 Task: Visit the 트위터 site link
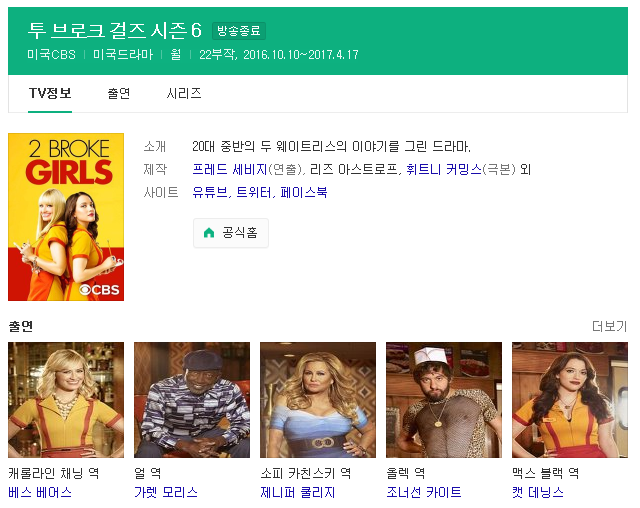click(x=254, y=192)
